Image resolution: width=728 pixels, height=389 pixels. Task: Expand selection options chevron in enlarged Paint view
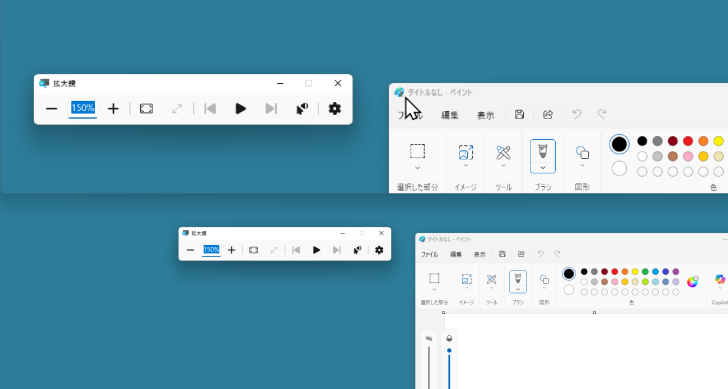(x=417, y=168)
